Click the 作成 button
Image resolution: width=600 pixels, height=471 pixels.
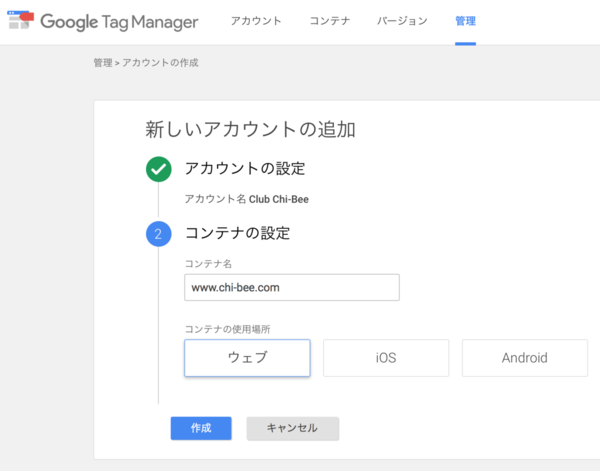201,428
